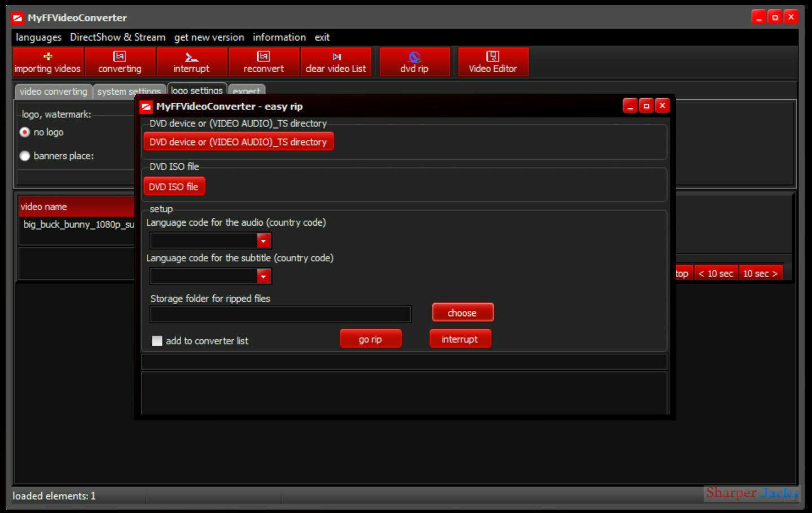
Task: Click the choose storage folder button
Action: (x=462, y=313)
